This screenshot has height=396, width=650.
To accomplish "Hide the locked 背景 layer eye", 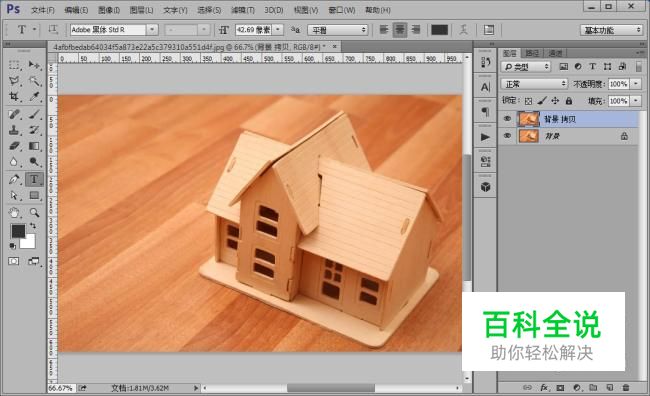I will 507,136.
